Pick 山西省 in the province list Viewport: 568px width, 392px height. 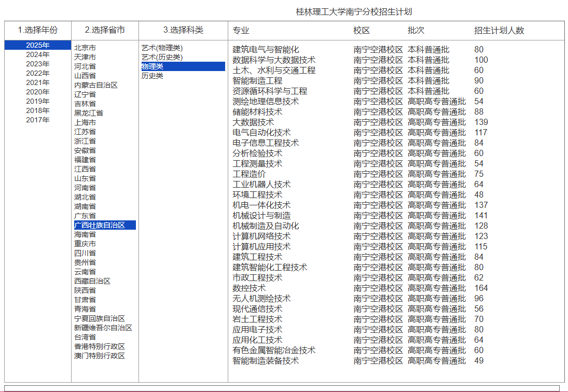click(85, 76)
